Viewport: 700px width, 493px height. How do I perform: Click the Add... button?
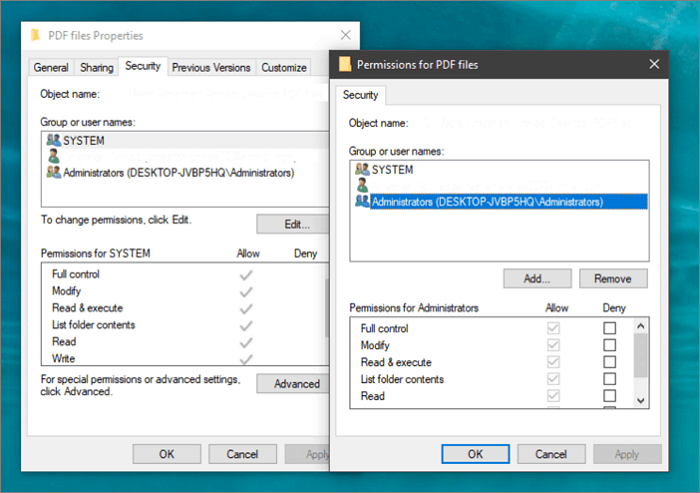538,278
